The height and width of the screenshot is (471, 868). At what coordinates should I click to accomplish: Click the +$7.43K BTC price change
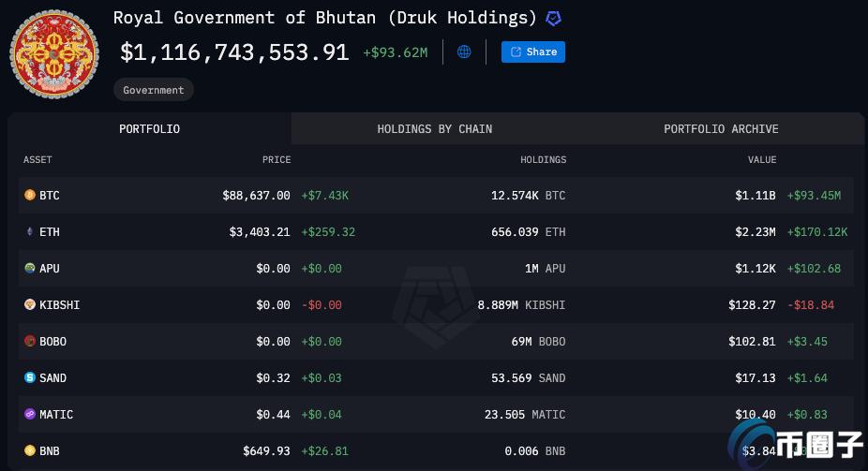324,195
